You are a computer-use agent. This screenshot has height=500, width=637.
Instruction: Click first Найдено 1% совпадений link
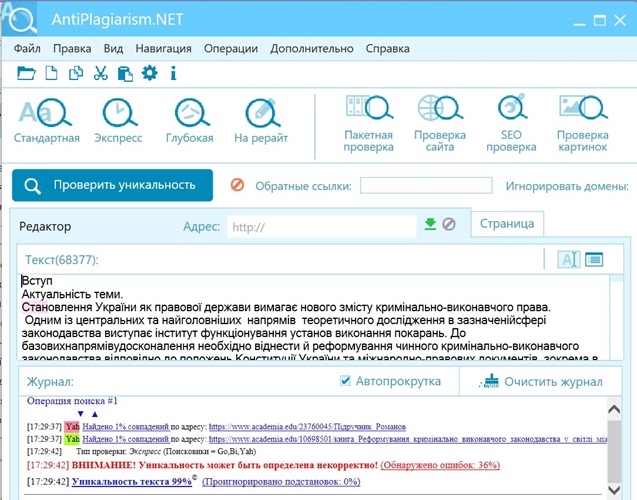[126, 426]
